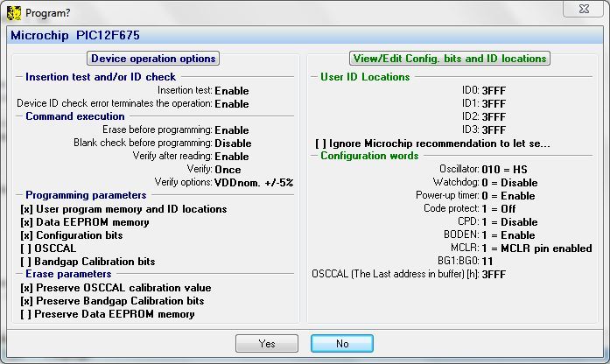Click the User ID Locations heading
The height and width of the screenshot is (364, 610).
365,77
